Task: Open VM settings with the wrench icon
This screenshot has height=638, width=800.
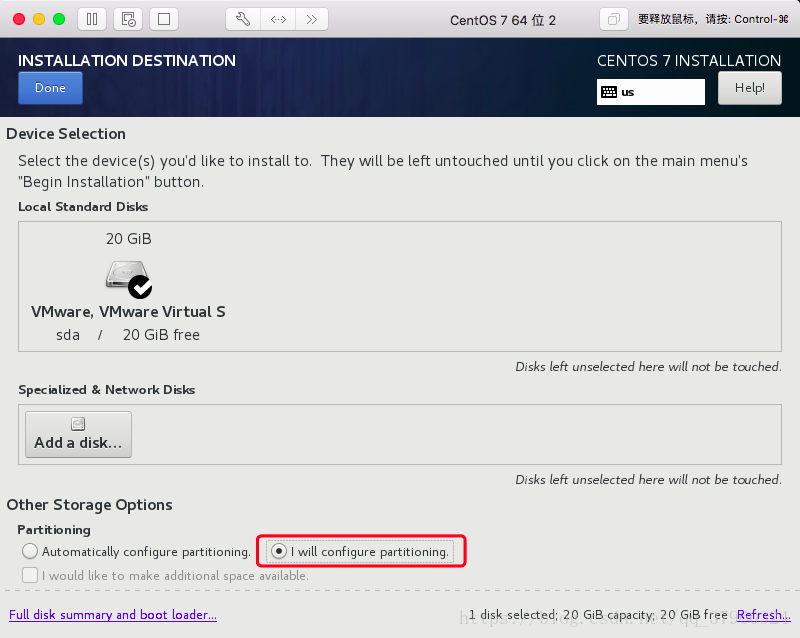Action: (243, 19)
